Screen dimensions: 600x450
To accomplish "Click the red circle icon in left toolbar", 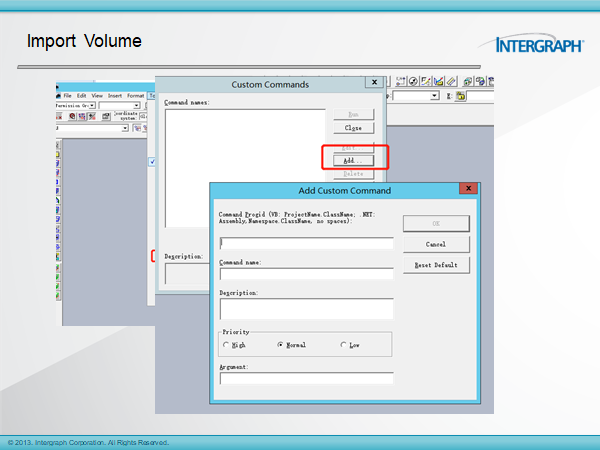I will pos(72,116).
